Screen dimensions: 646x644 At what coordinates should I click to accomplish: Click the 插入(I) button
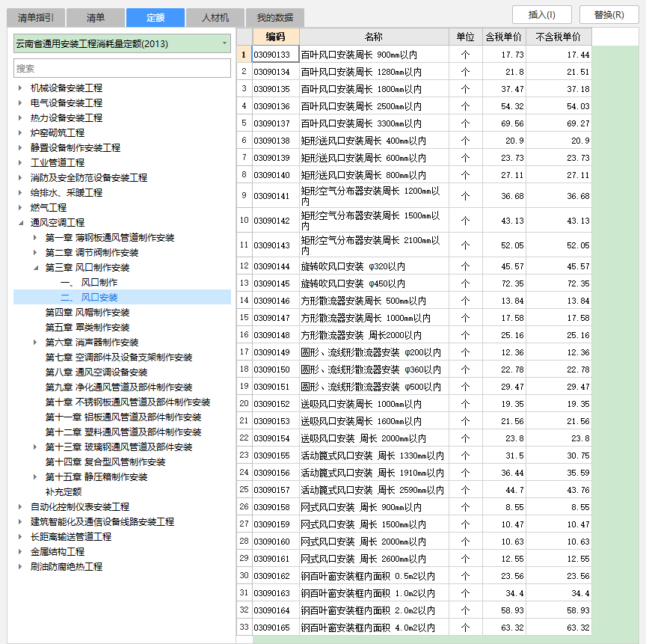click(543, 15)
